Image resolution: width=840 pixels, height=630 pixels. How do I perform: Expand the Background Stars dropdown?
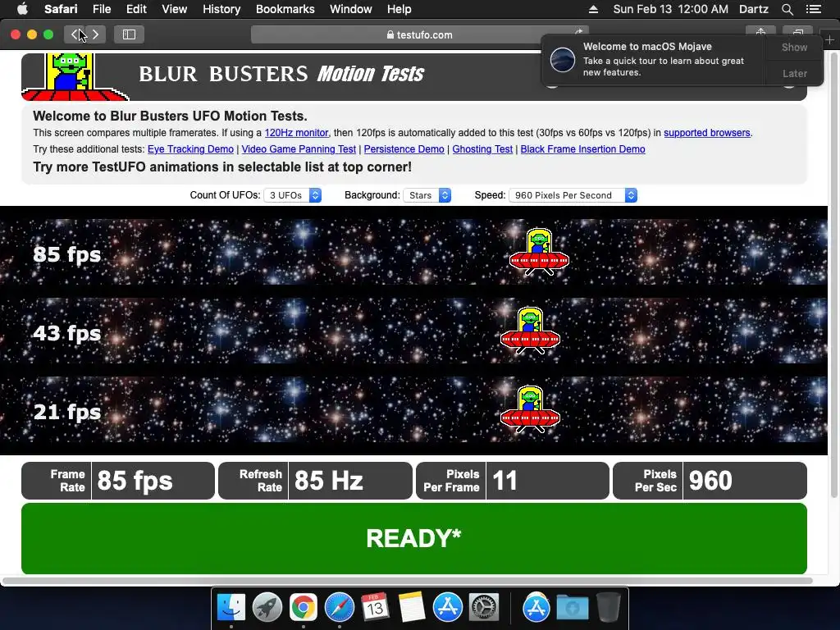(x=427, y=195)
